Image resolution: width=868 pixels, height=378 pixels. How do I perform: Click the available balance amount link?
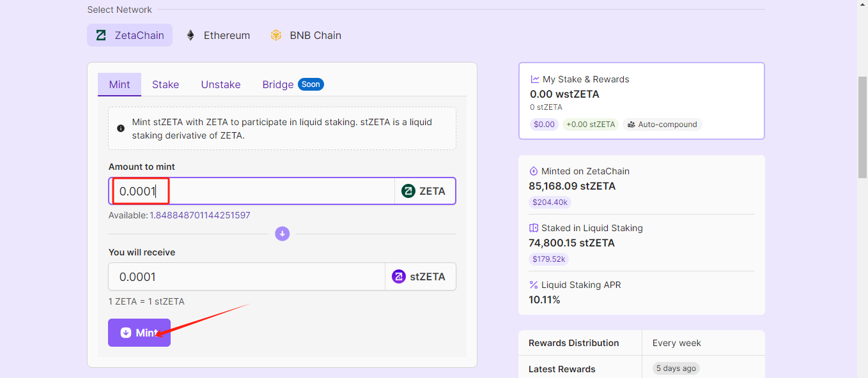pyautogui.click(x=199, y=215)
